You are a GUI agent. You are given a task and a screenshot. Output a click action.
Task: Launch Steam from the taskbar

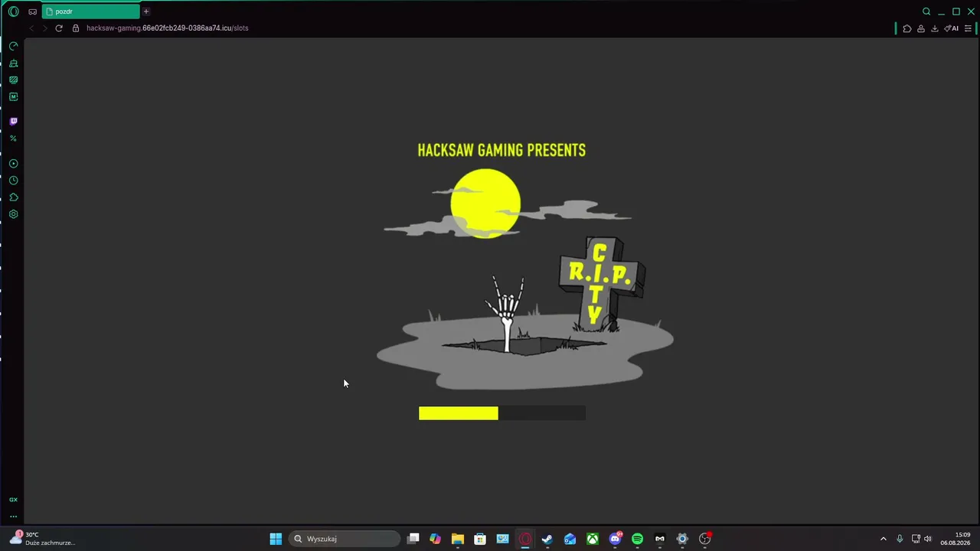coord(547,539)
